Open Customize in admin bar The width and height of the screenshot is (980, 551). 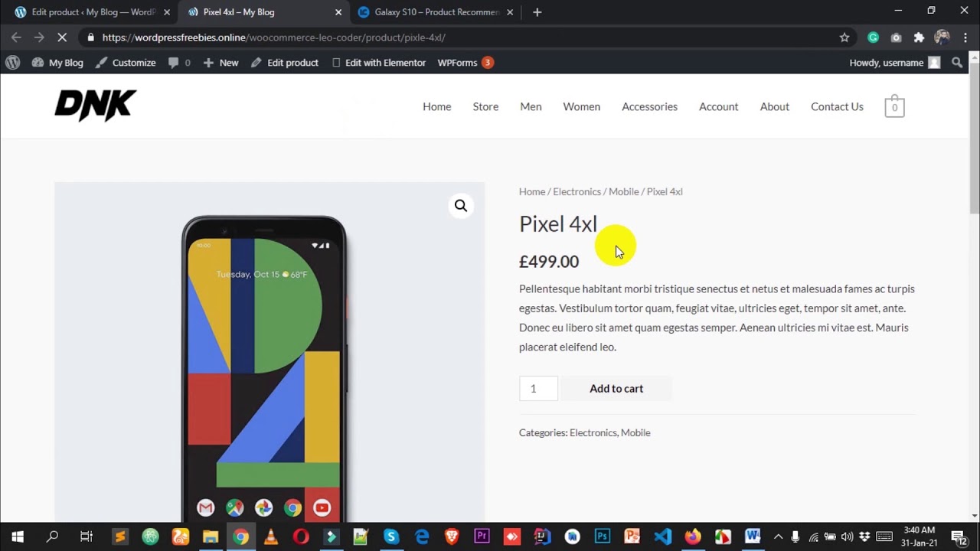pos(126,63)
